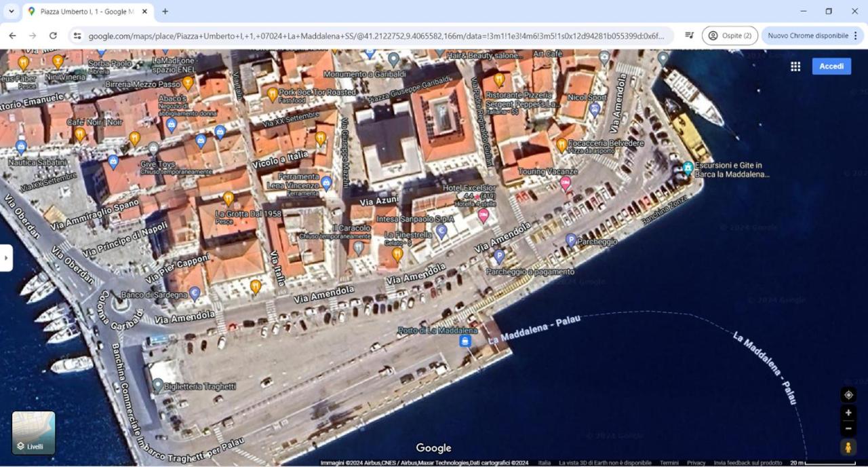This screenshot has width=868, height=467.
Task: Click the Pegman Street View icon
Action: (848, 447)
